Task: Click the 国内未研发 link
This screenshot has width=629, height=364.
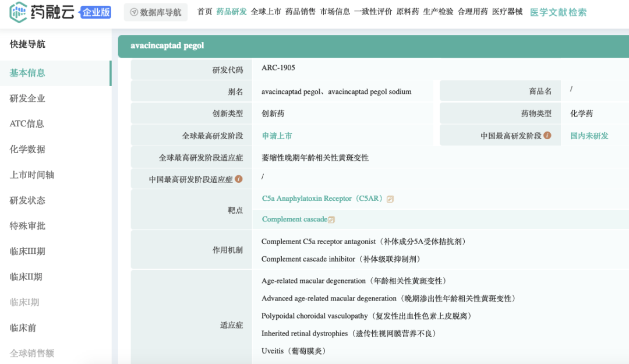Action: pyautogui.click(x=589, y=136)
